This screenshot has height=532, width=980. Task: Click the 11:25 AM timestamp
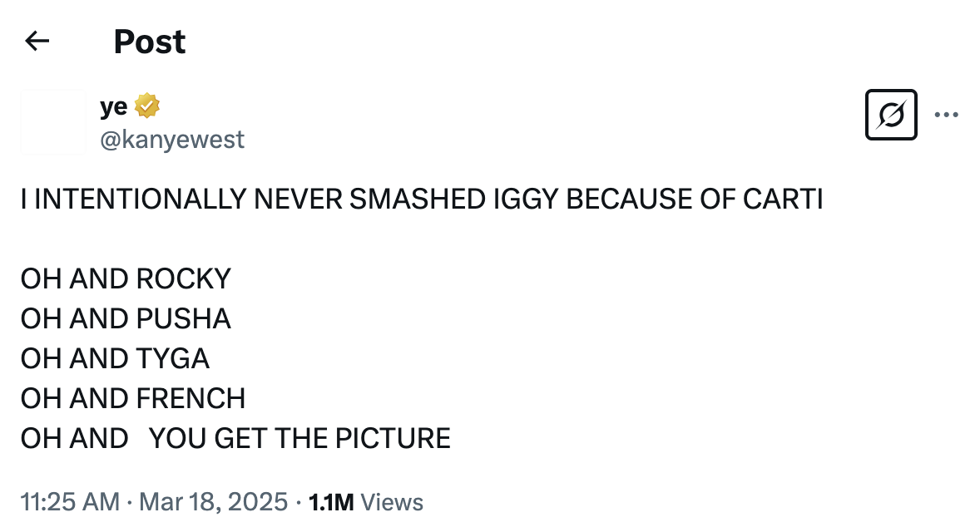(x=70, y=502)
